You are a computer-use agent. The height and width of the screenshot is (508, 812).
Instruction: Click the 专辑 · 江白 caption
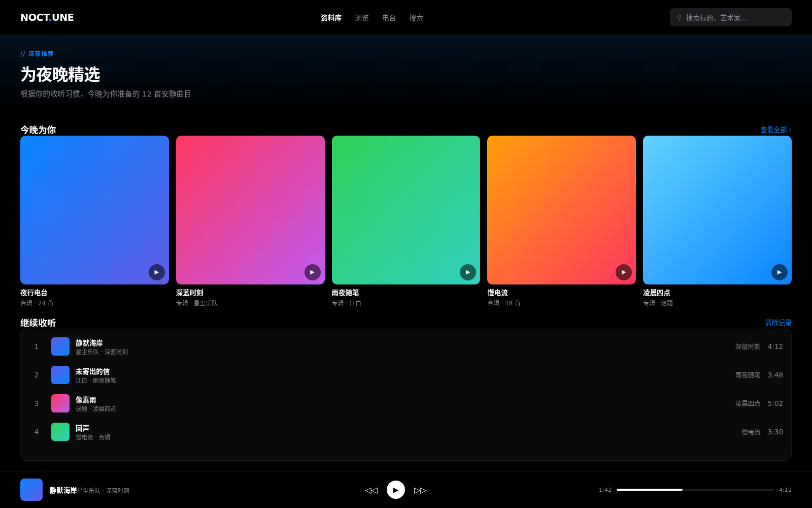click(x=347, y=303)
